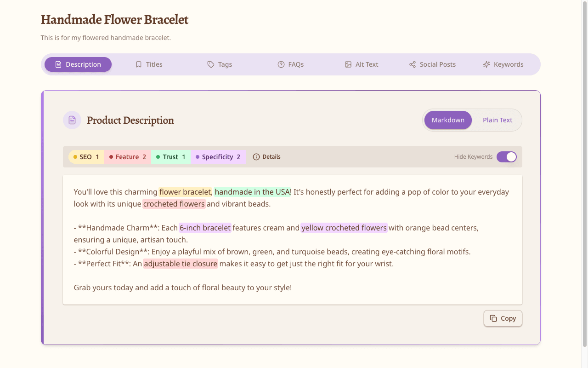Image resolution: width=588 pixels, height=368 pixels.
Task: Open the Description tab
Action: [x=78, y=64]
